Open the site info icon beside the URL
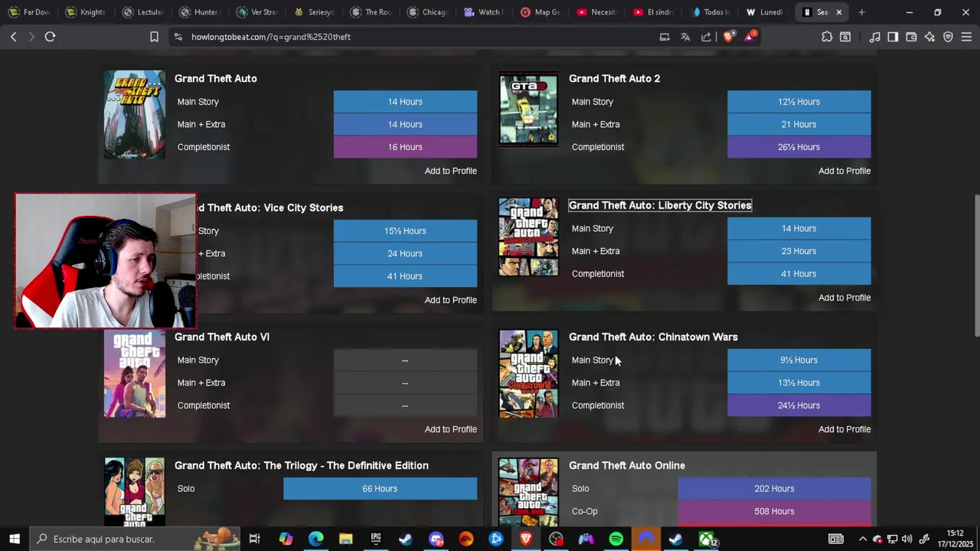 pos(178,37)
